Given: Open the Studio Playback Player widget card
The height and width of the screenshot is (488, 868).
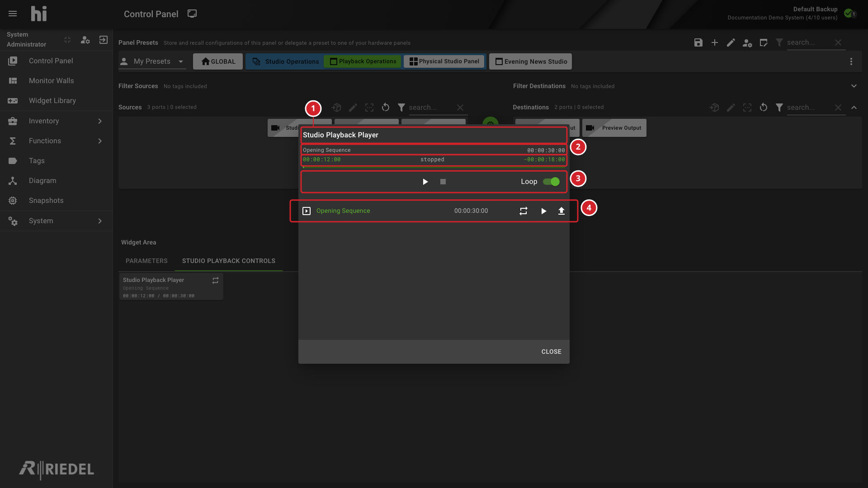Looking at the screenshot, I should pyautogui.click(x=171, y=286).
